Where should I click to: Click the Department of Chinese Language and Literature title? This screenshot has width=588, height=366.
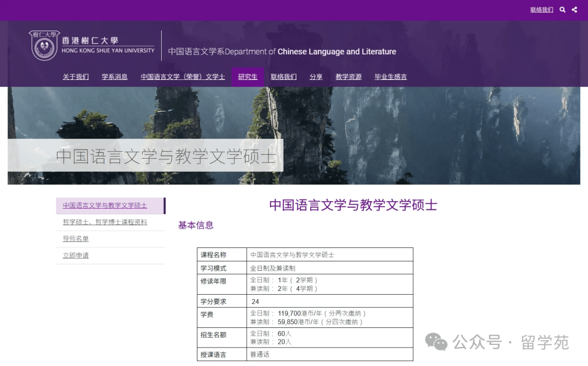pyautogui.click(x=282, y=52)
